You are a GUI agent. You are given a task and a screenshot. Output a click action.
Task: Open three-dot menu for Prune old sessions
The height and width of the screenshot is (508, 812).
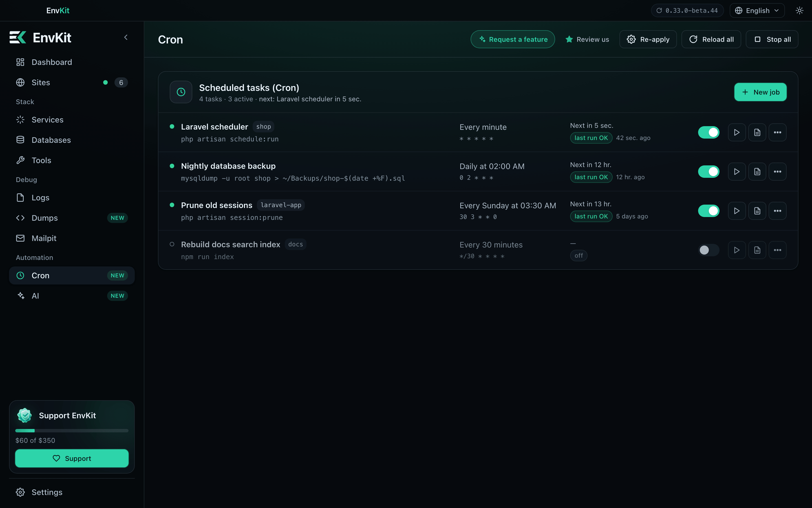point(777,211)
